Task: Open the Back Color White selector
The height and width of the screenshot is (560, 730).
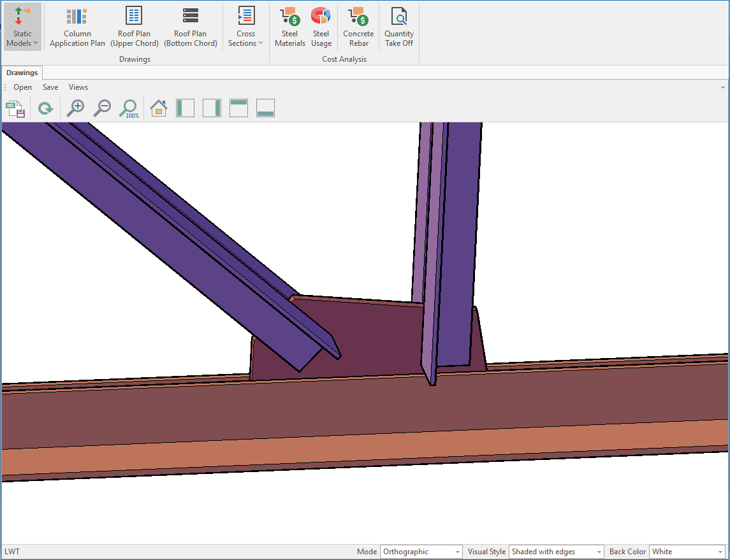Action: tap(687, 552)
